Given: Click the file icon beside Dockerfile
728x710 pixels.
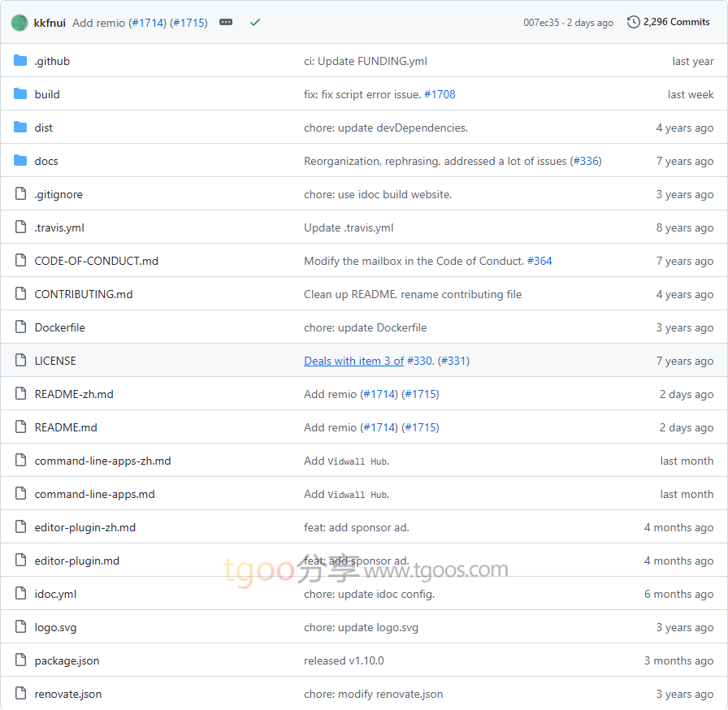Looking at the screenshot, I should point(20,327).
